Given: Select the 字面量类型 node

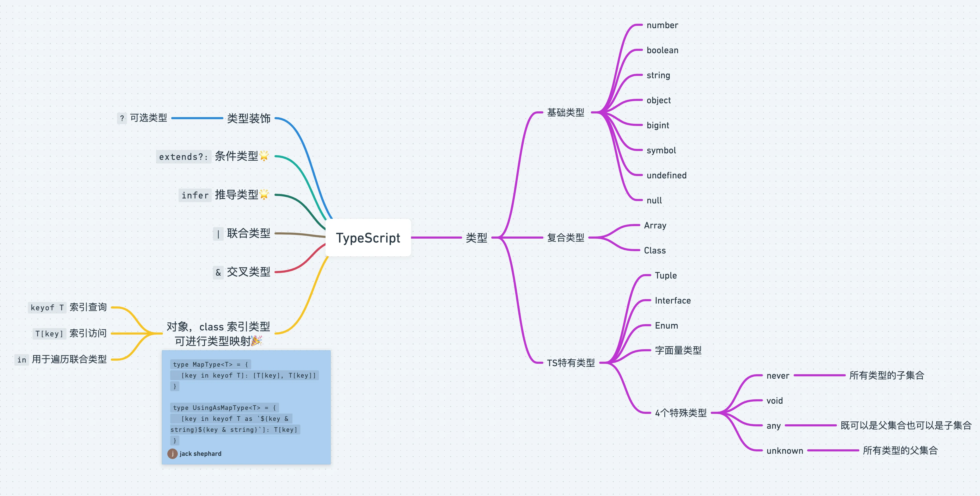Looking at the screenshot, I should tap(678, 350).
